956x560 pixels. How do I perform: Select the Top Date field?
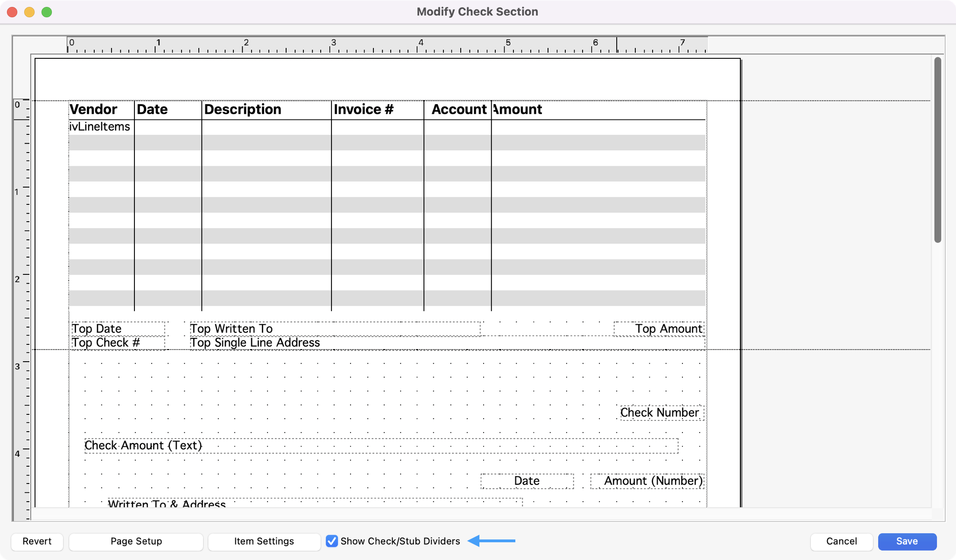click(118, 329)
